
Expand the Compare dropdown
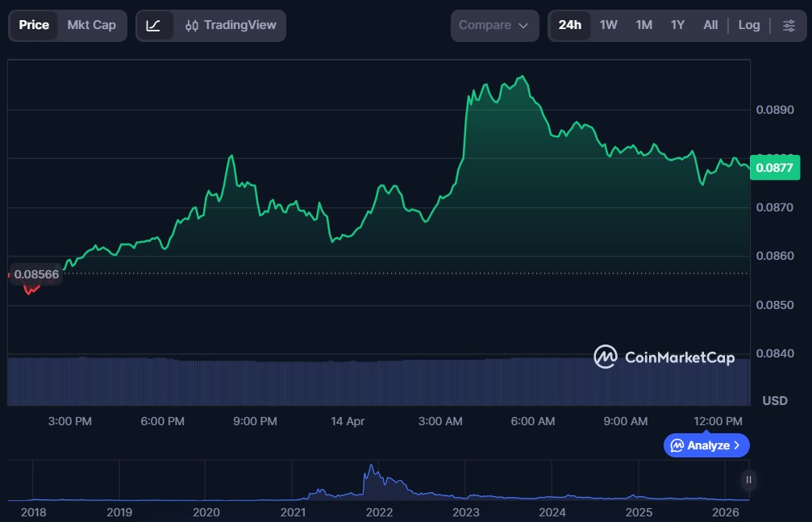click(x=493, y=25)
